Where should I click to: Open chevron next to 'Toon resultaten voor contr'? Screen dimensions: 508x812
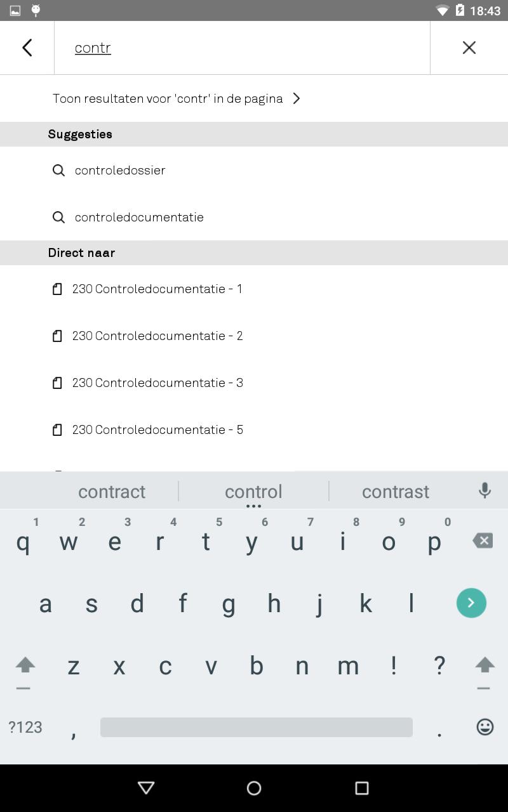click(297, 98)
